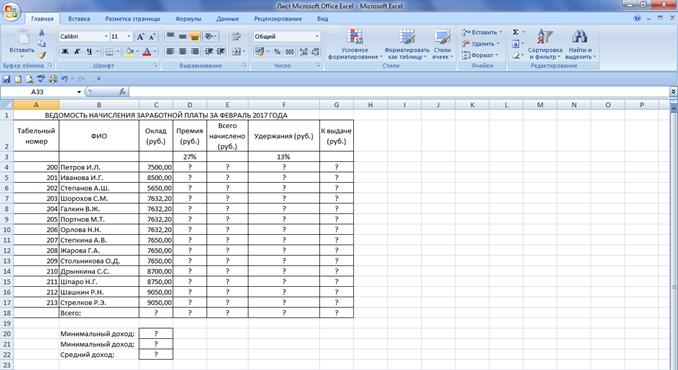Open the undo history dropdown arrow

[72, 79]
